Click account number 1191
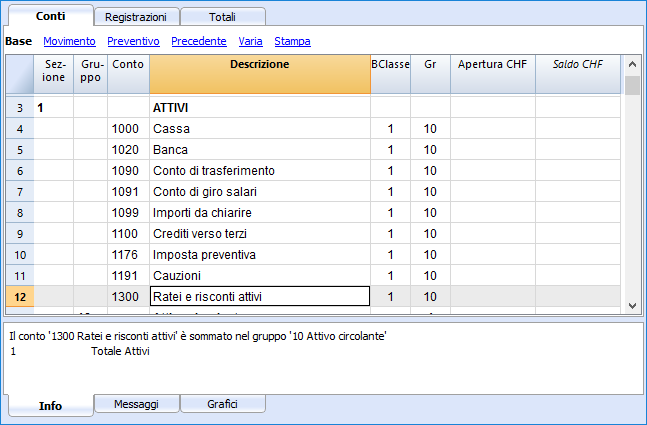The width and height of the screenshot is (647, 425). [128, 276]
